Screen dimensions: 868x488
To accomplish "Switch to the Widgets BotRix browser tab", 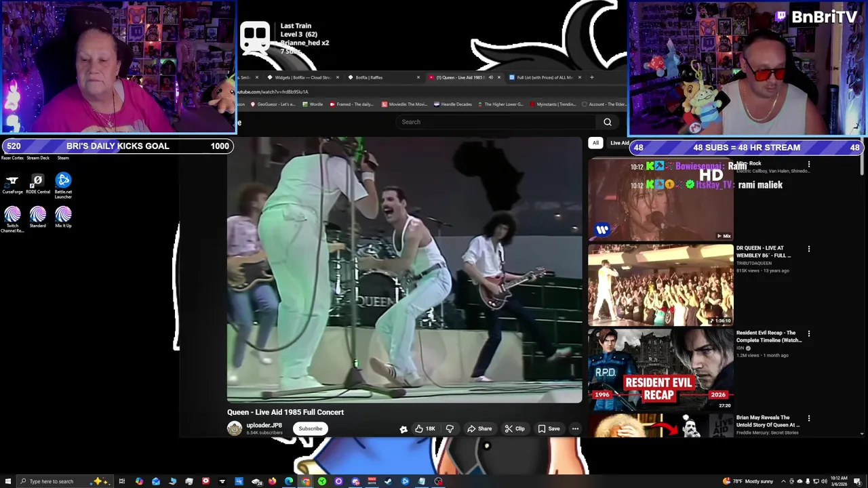I will [302, 77].
